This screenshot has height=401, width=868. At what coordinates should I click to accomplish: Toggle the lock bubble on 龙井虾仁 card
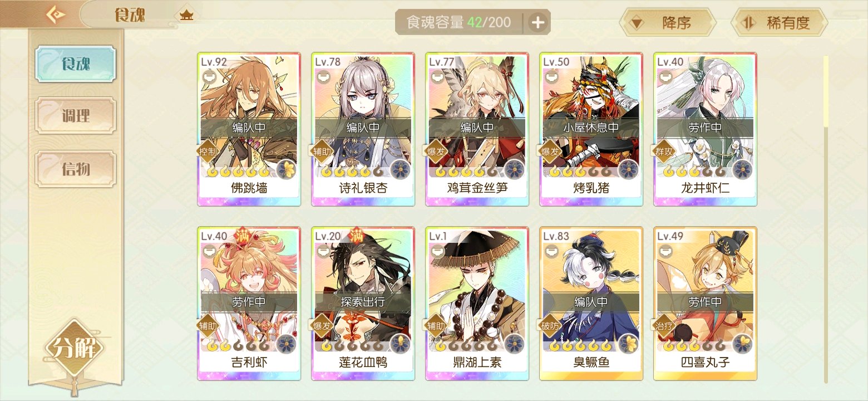665,77
